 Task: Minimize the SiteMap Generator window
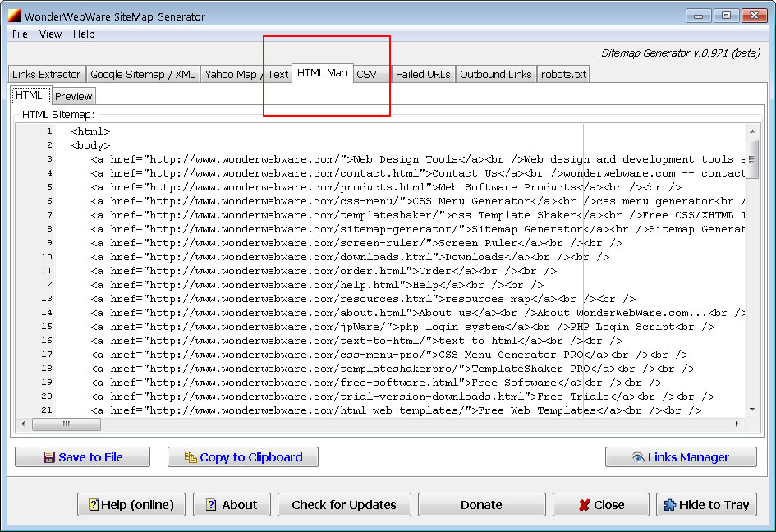pyautogui.click(x=698, y=16)
